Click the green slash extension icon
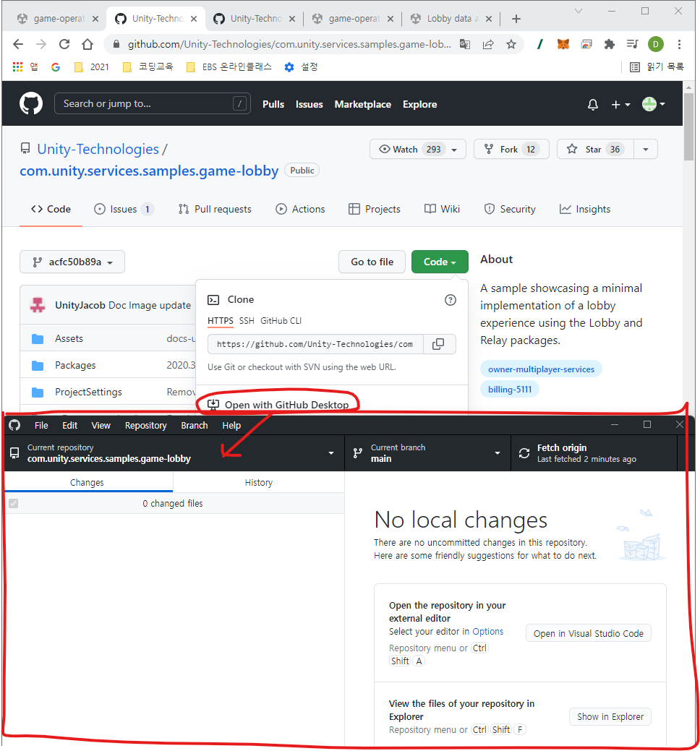This screenshot has width=700, height=751. (540, 44)
